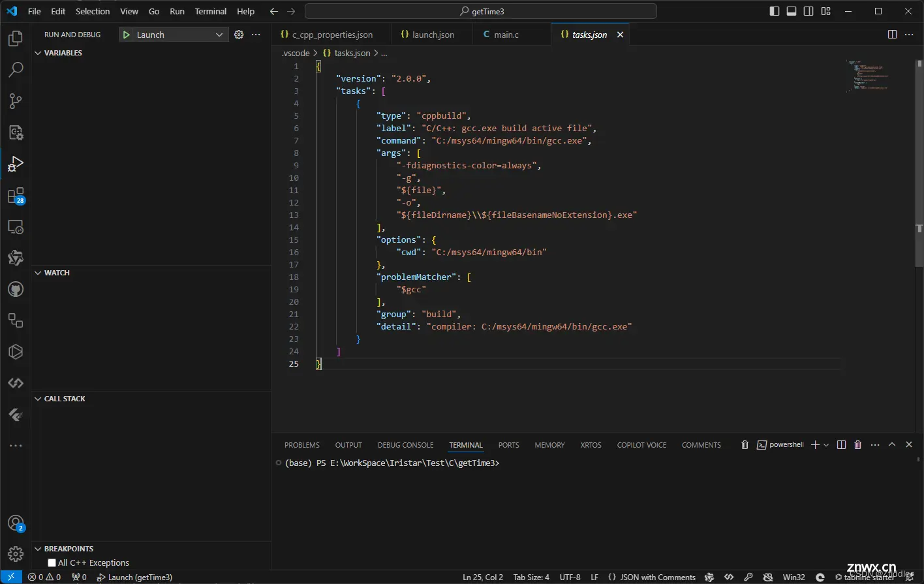Open Remote Explorer in activity bar
The height and width of the screenshot is (584, 924).
coord(16,227)
